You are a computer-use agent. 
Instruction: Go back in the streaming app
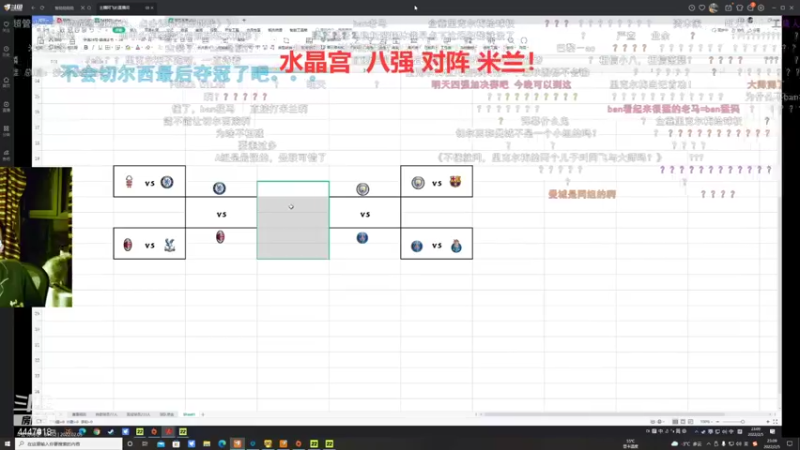(x=33, y=8)
